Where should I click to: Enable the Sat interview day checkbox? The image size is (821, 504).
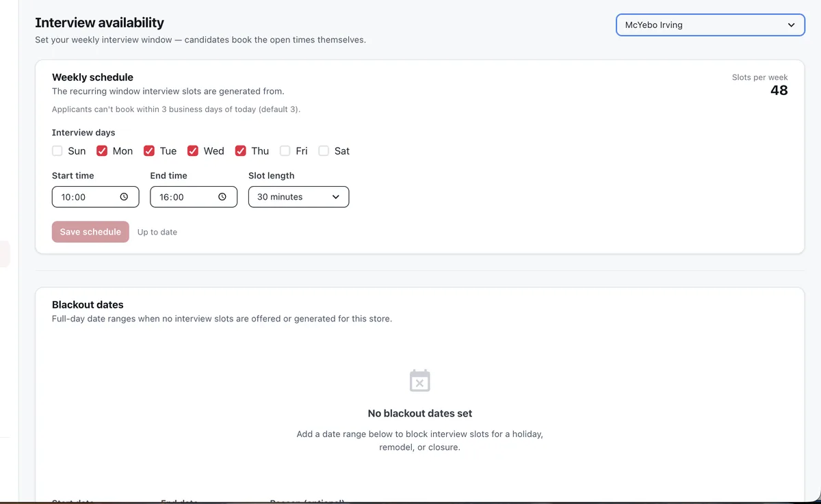324,151
